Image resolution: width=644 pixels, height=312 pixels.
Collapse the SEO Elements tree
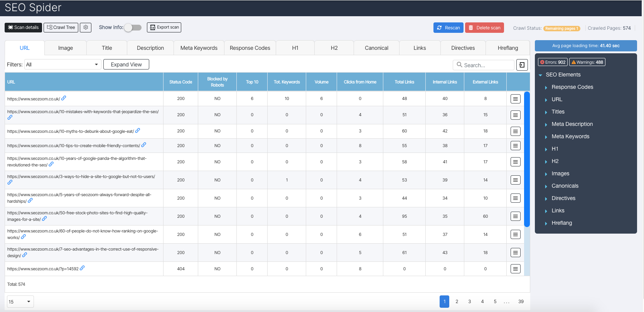pos(540,75)
